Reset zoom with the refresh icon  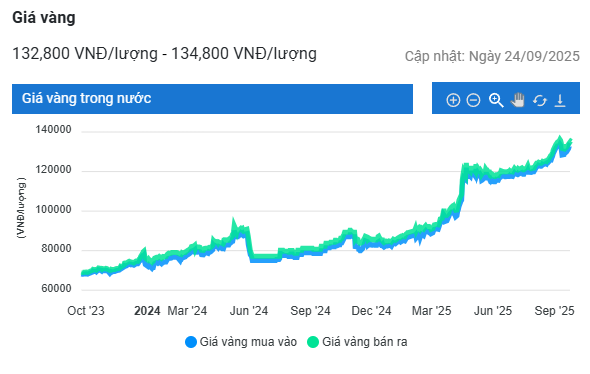[x=540, y=100]
